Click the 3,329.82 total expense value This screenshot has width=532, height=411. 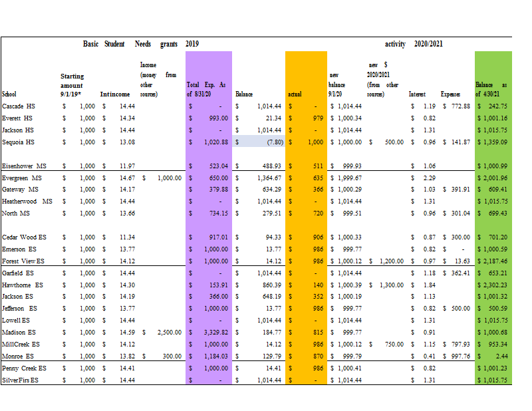[216, 333]
